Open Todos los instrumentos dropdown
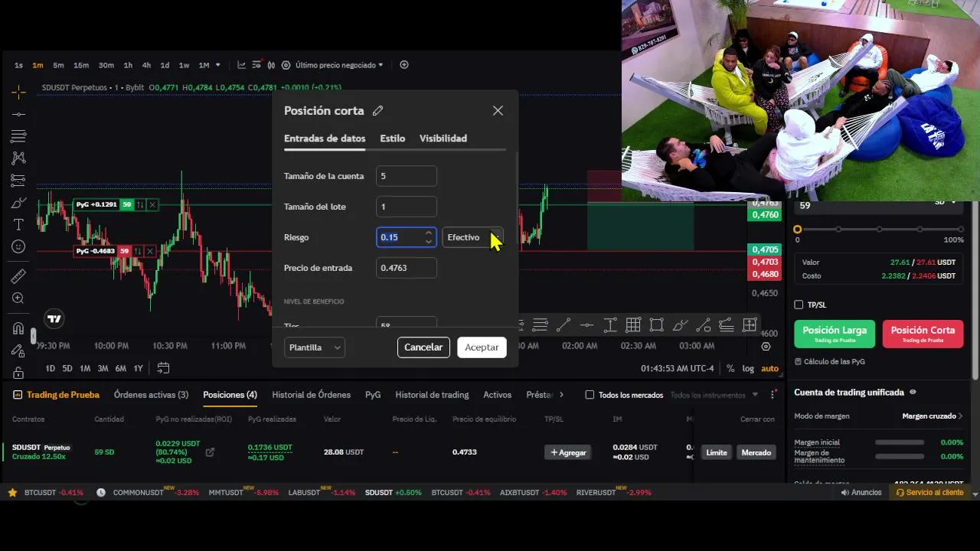This screenshot has height=551, width=980. click(714, 395)
